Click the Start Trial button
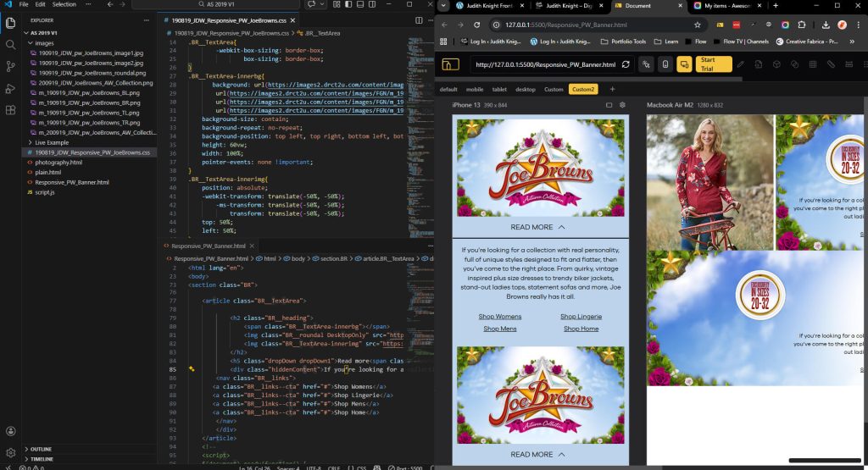The width and height of the screenshot is (868, 470). (x=713, y=64)
